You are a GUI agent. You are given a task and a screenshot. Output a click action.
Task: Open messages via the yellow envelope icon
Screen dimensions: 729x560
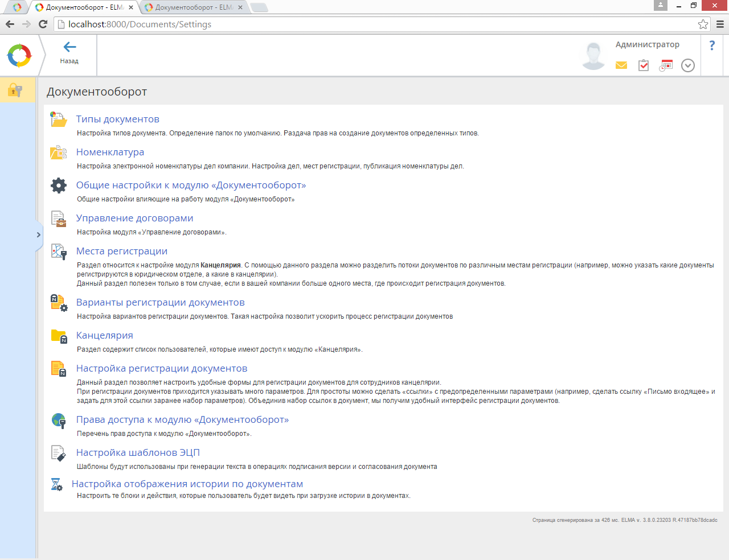pos(621,65)
